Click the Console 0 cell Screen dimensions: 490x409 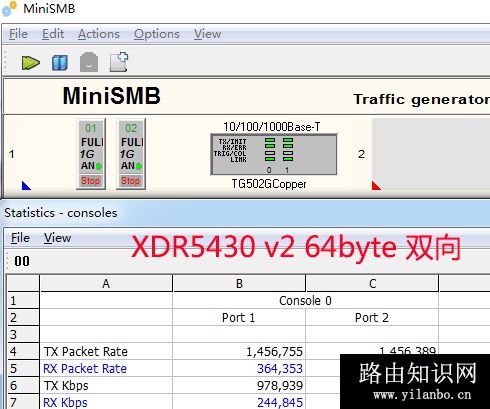tap(305, 301)
